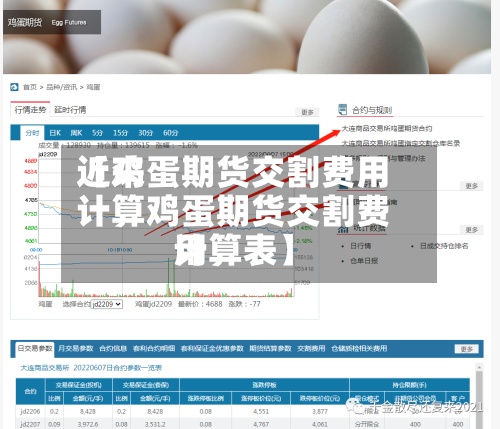
Task: Click 更多 button beside 延时行情
Action: click(x=307, y=112)
